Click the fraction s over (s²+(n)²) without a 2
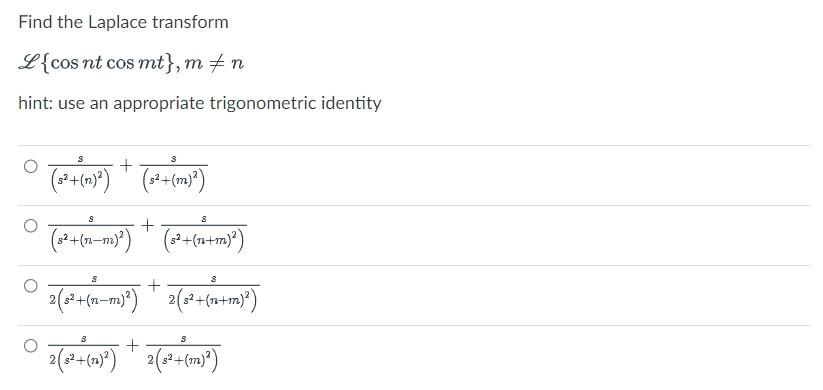This screenshot has height=390, width=823. [80, 174]
